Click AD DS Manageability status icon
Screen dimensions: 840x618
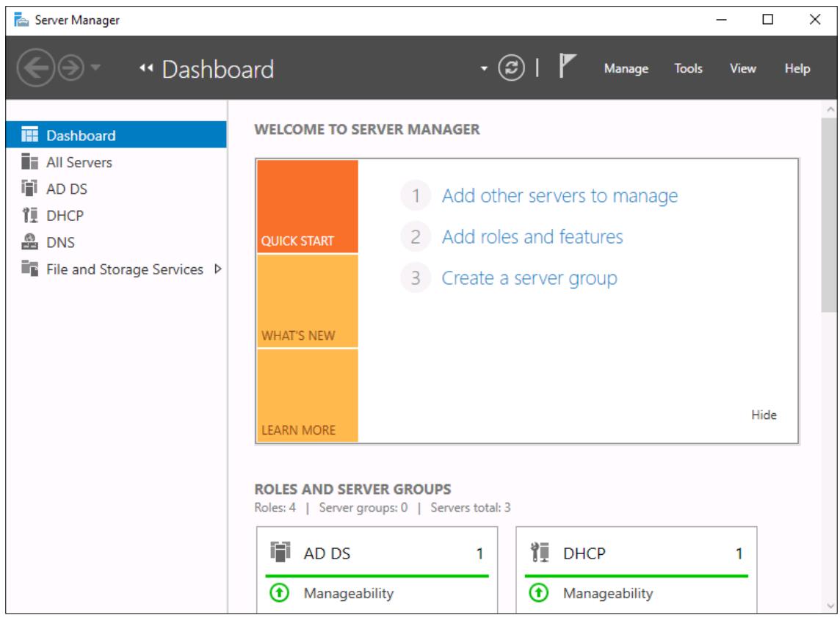[279, 593]
